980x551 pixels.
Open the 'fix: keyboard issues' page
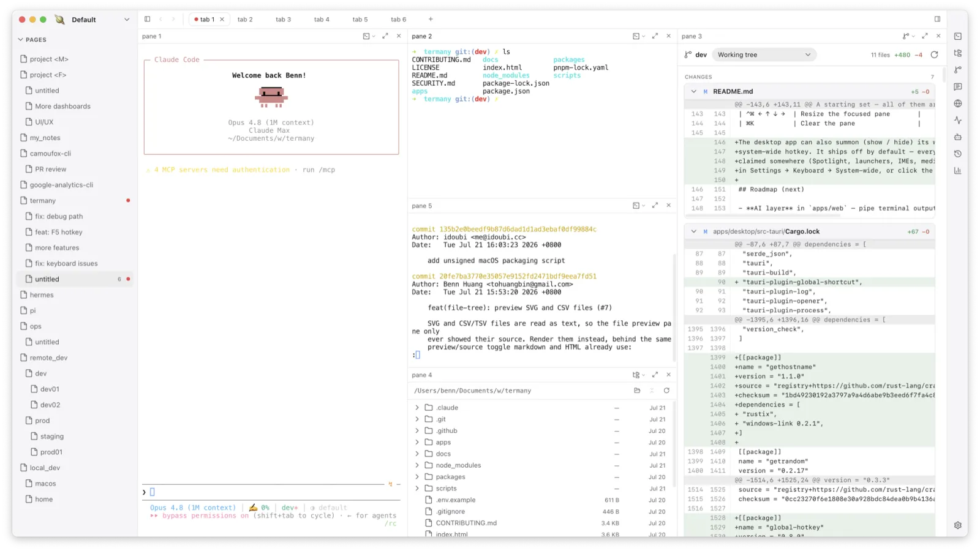[75, 263]
